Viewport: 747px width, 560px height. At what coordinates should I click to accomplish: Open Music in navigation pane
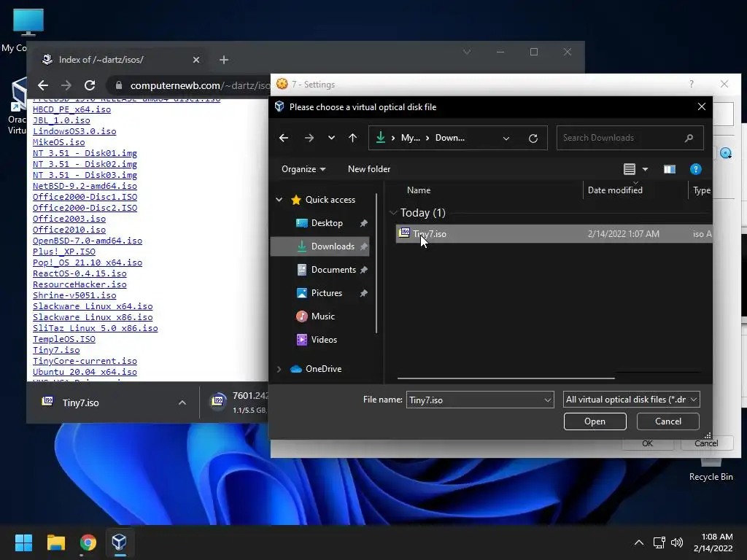(322, 316)
